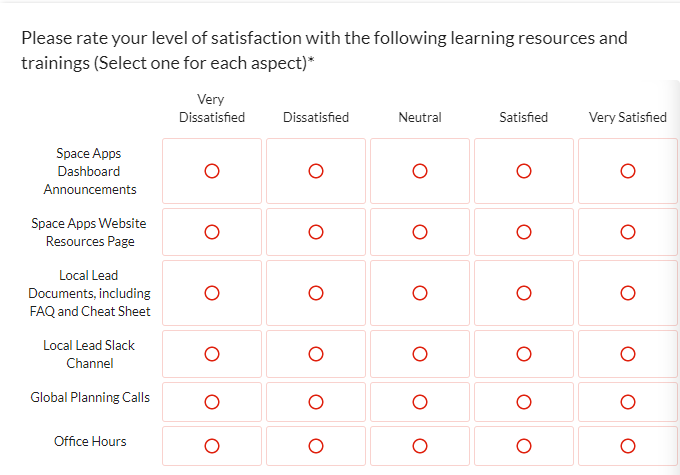Rate Local Lead Slack Channel Neutral
Viewport: 680px width, 475px height.
click(420, 354)
